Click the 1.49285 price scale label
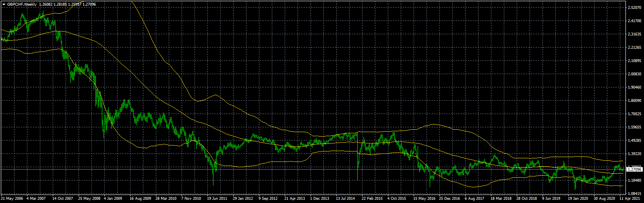Screen dimensions: 644x203 pyautogui.click(x=634, y=141)
